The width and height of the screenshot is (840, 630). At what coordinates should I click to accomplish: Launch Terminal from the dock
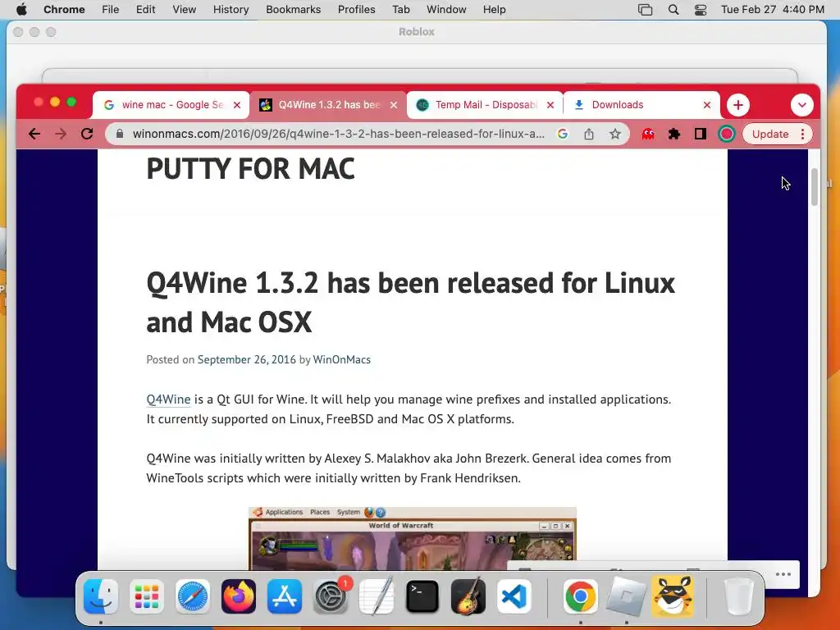coord(422,596)
